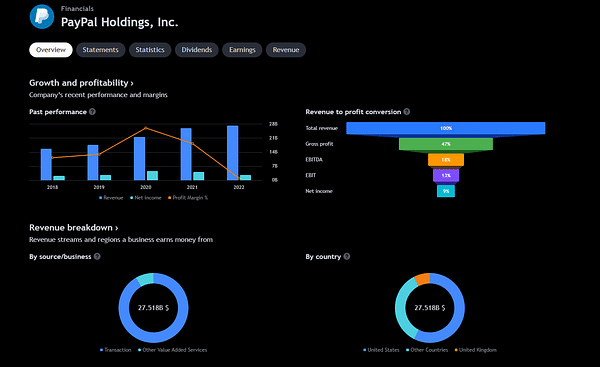Screen dimensions: 600x367
Task: Expand the Growth and profitability section
Action: (81, 83)
